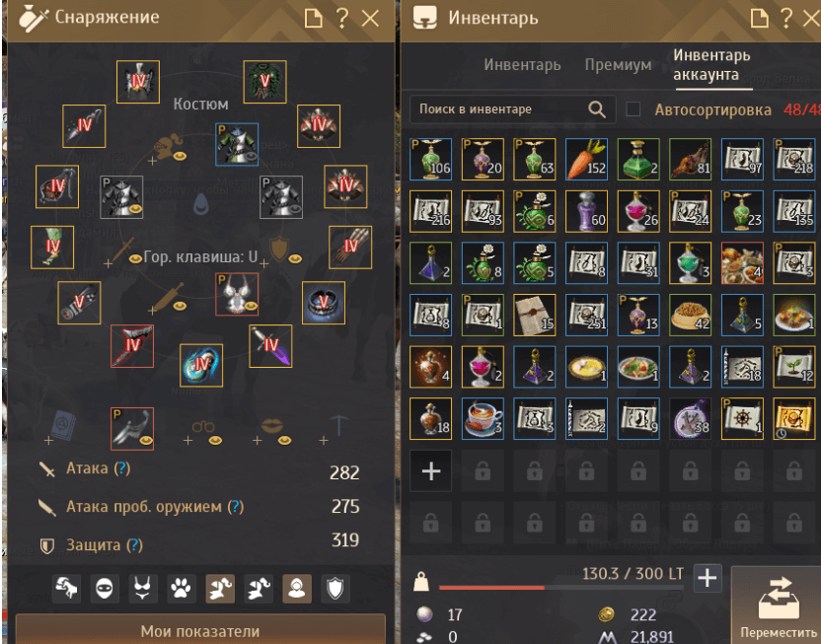Switch to Инвентарь tab
This screenshot has width=821, height=644.
click(522, 65)
